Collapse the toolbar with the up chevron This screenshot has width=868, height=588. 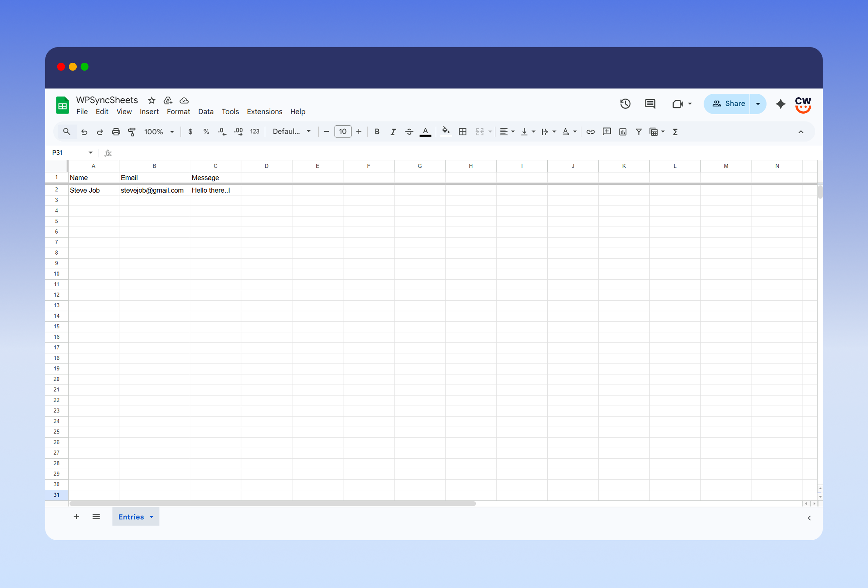801,132
